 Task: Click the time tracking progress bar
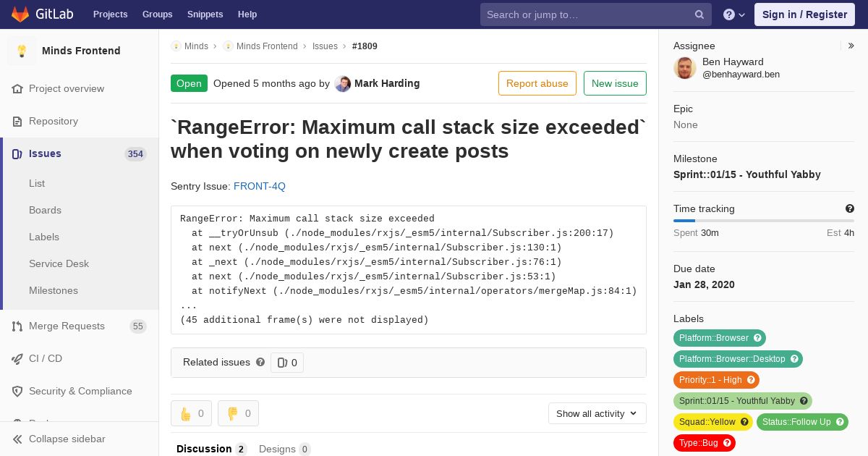coord(763,221)
